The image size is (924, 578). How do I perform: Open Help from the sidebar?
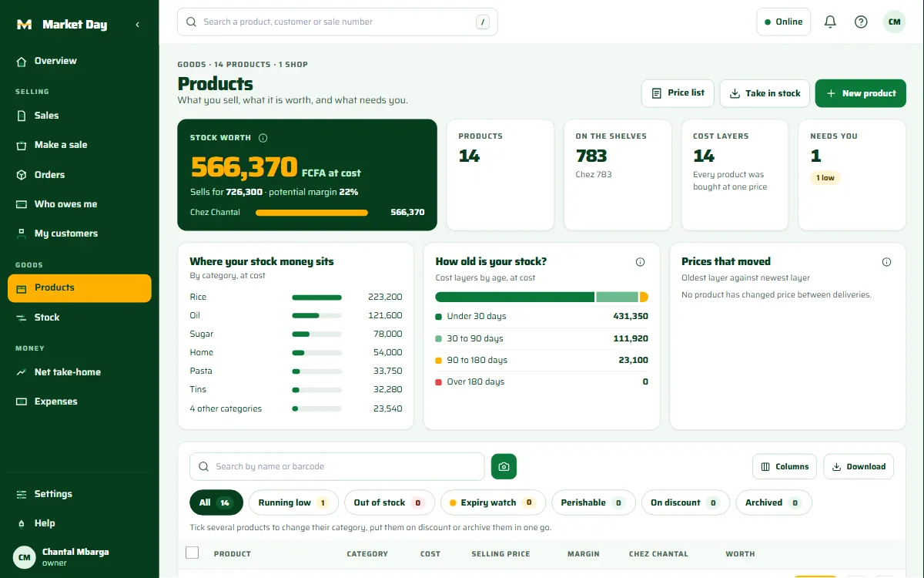pyautogui.click(x=79, y=523)
